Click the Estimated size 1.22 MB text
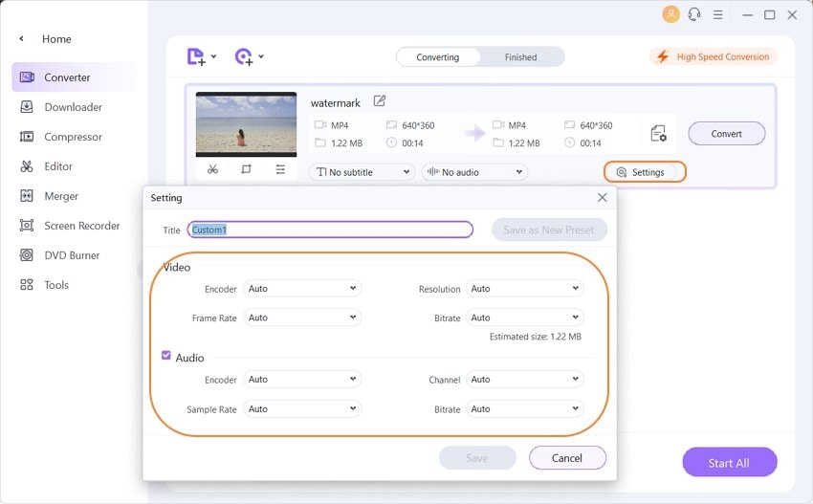 point(535,337)
